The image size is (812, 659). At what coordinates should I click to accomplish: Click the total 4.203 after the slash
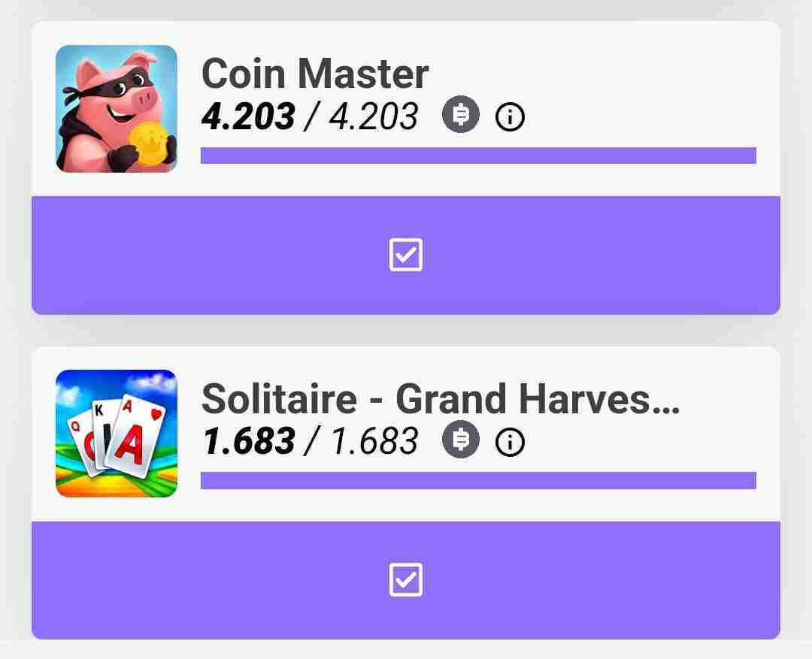(x=373, y=116)
